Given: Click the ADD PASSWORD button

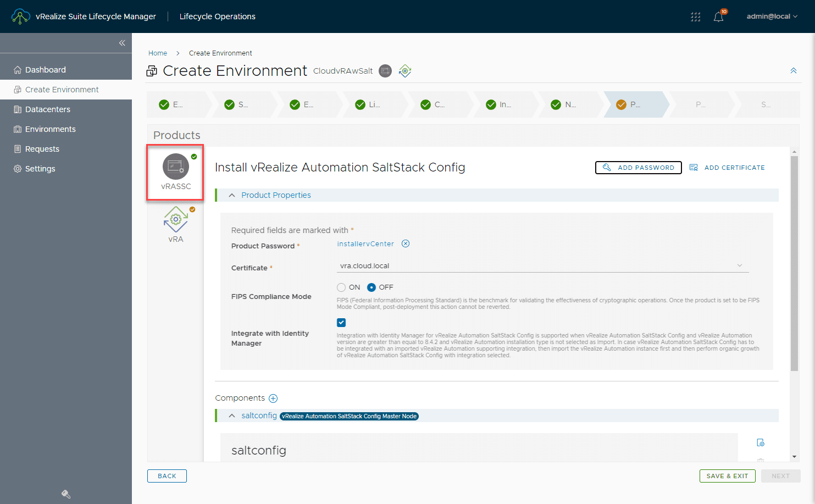Looking at the screenshot, I should (638, 168).
